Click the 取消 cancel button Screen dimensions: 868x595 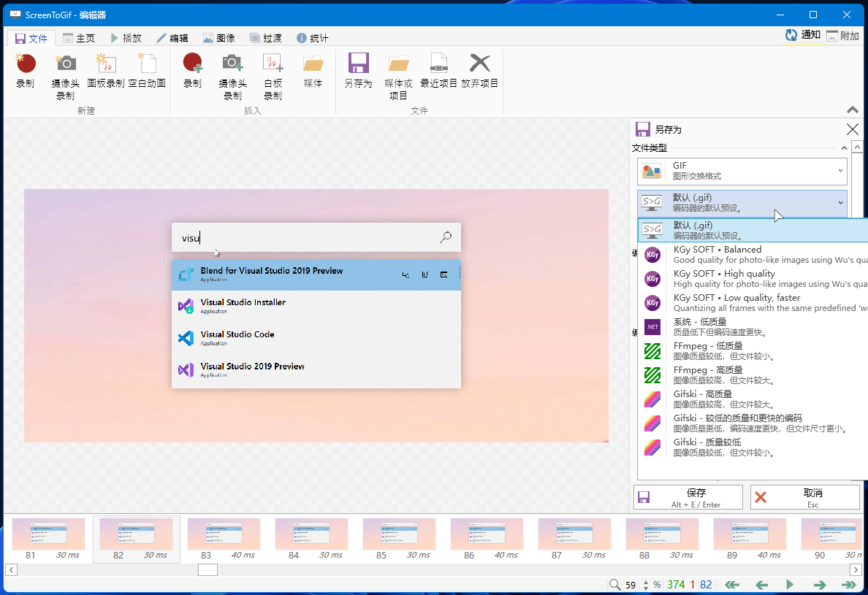pyautogui.click(x=805, y=497)
